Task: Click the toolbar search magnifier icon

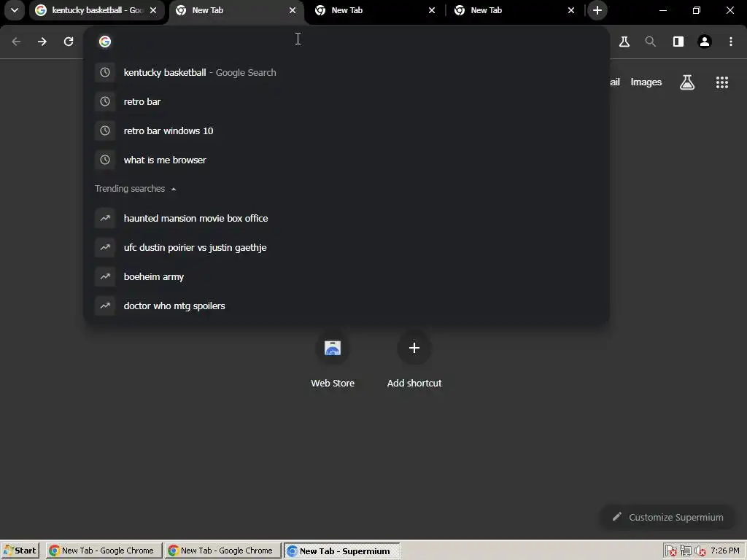Action: (x=650, y=42)
